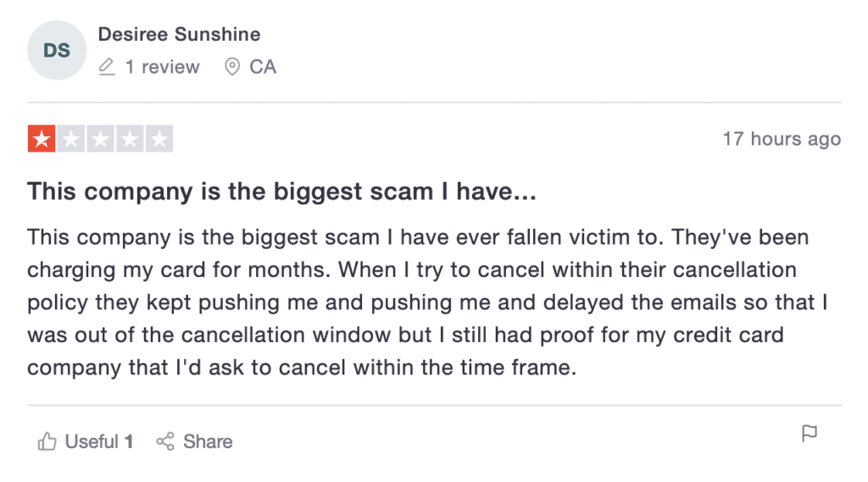Click the share nodes icon

click(165, 441)
